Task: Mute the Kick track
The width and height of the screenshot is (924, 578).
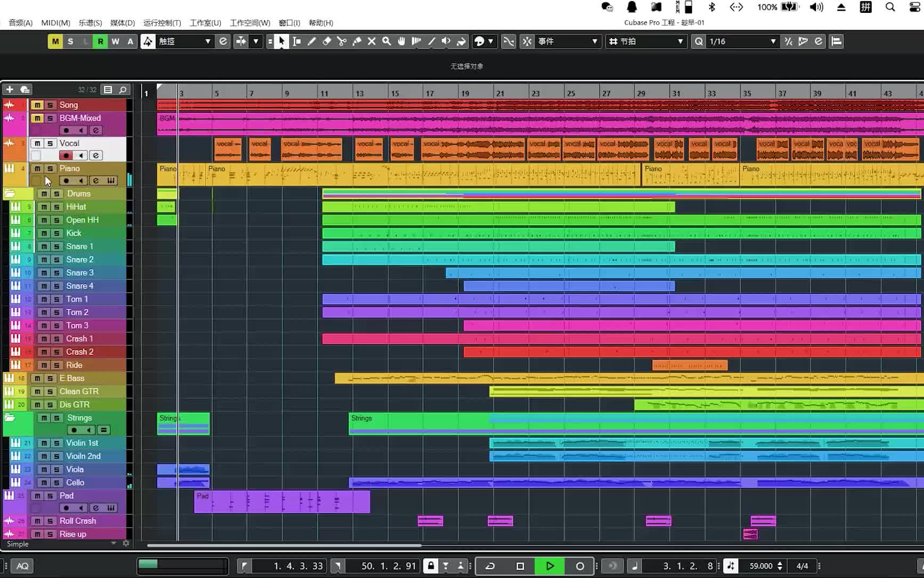Action: (x=44, y=233)
